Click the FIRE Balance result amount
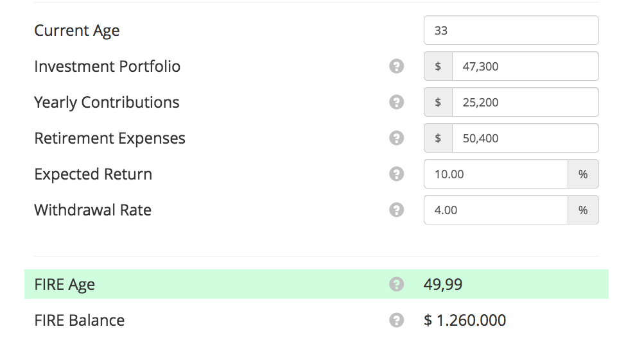 pos(465,320)
